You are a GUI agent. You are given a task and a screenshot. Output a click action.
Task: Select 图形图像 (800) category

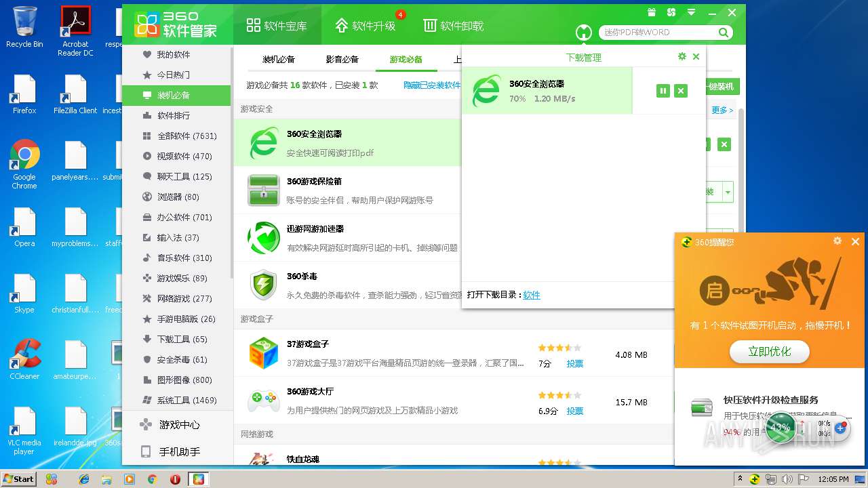[x=176, y=380]
